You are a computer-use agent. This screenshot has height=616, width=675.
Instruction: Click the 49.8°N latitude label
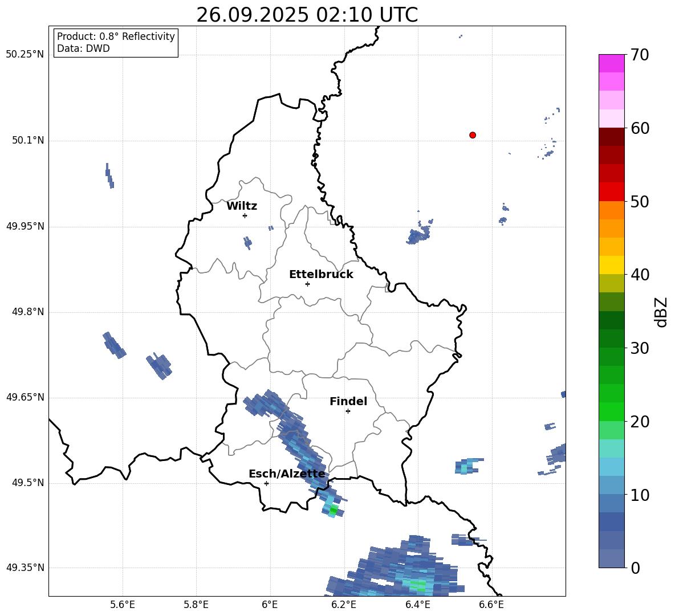[27, 312]
